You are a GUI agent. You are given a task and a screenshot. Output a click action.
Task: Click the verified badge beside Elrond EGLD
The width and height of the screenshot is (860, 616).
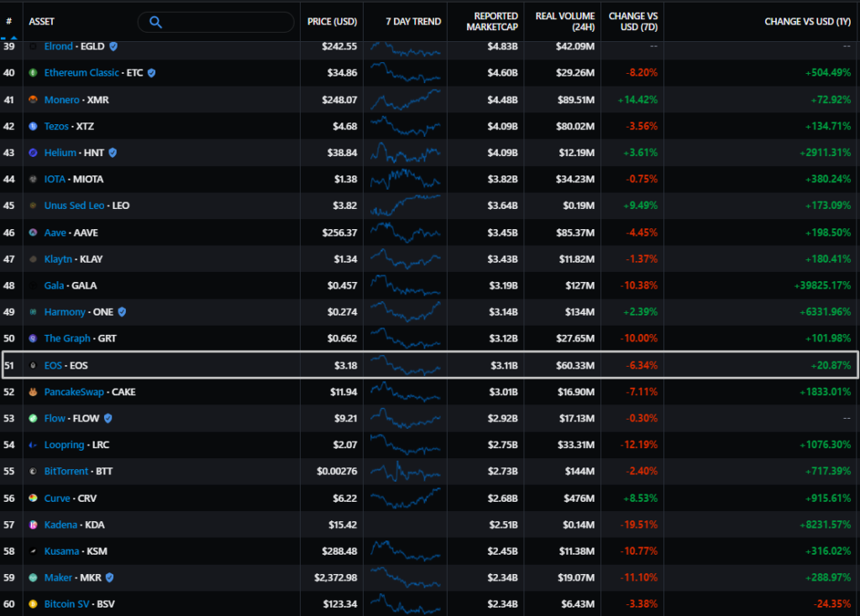tap(113, 46)
